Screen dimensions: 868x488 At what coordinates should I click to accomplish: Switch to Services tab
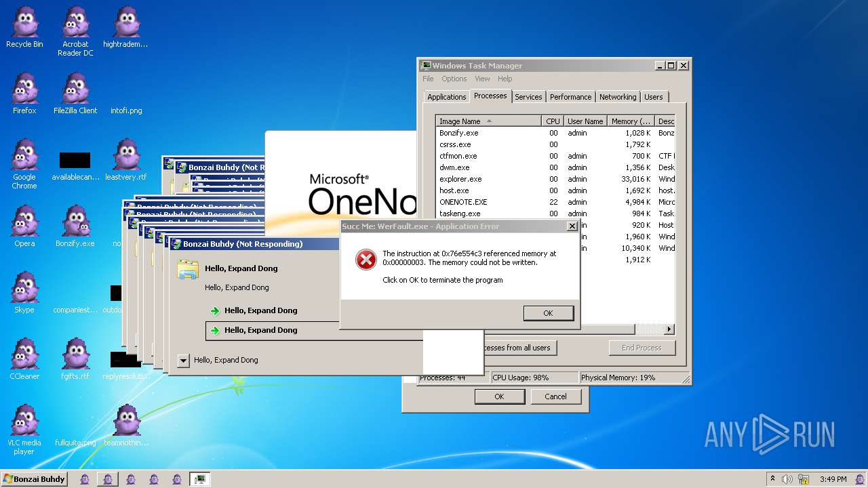point(528,97)
